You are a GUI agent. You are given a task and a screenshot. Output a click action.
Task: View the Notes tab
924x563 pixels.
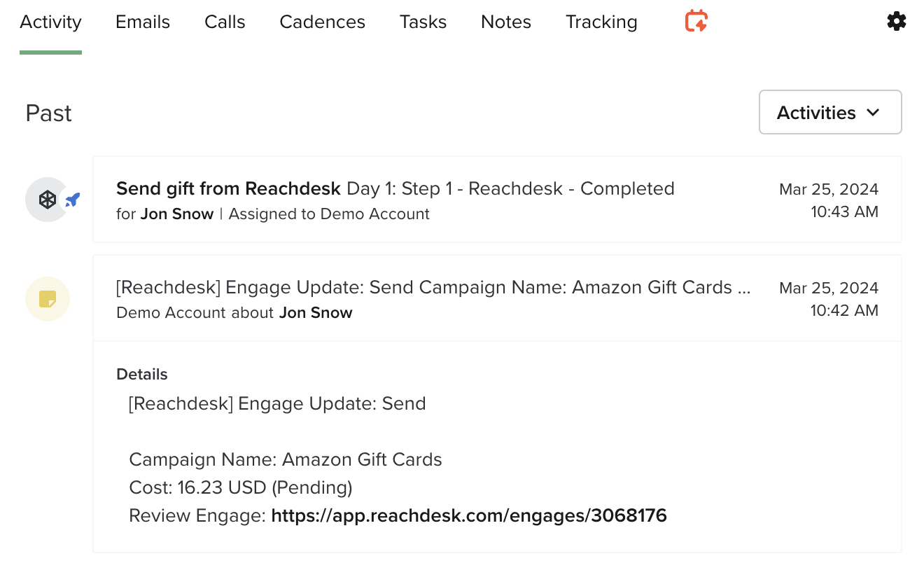(x=505, y=22)
